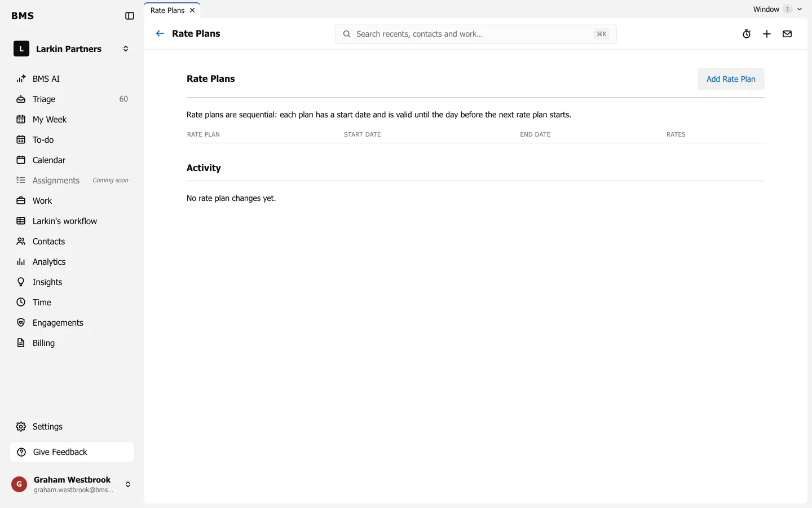Expand the Larkin Partners workspace switcher
812x508 pixels.
tap(72, 49)
